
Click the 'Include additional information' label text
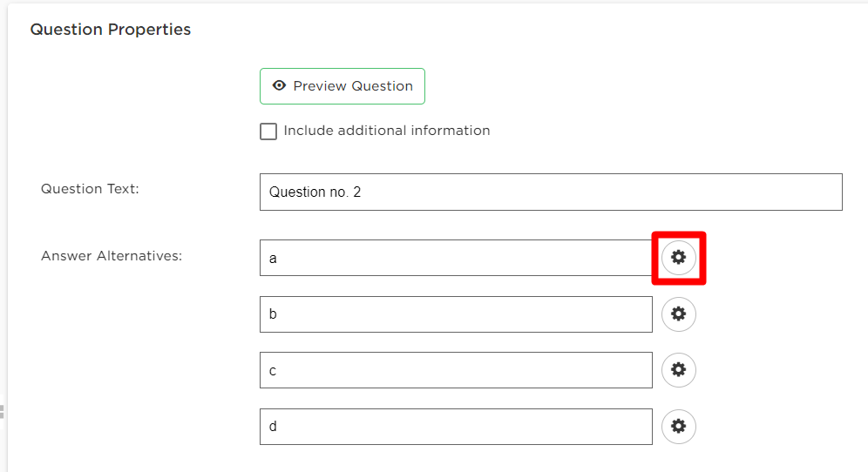pos(386,131)
